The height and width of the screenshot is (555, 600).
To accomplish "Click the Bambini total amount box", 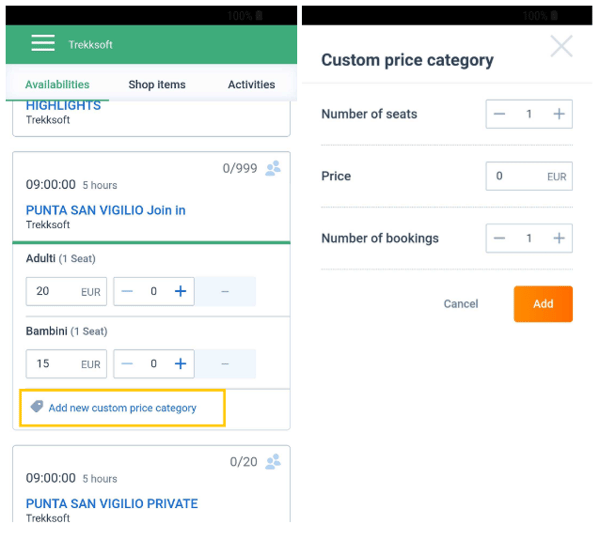I will click(x=225, y=364).
